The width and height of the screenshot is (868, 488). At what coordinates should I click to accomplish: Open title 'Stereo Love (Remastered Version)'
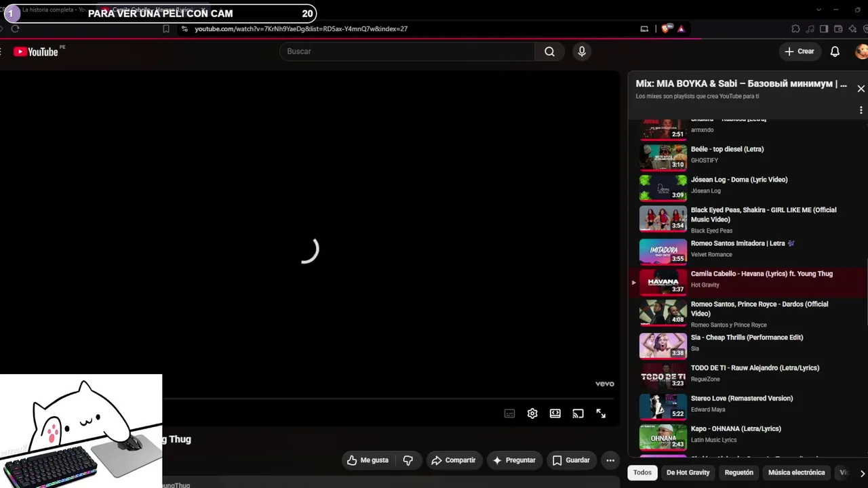(x=742, y=399)
